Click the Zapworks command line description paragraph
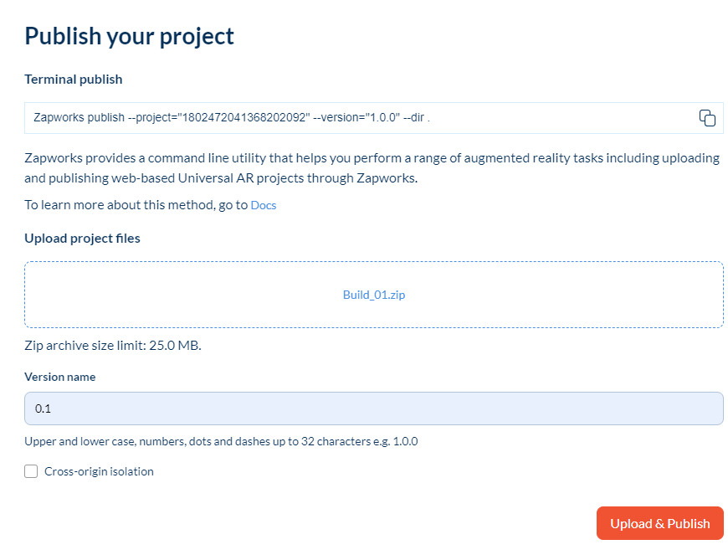Viewport: 728px width, 560px height. coord(372,167)
